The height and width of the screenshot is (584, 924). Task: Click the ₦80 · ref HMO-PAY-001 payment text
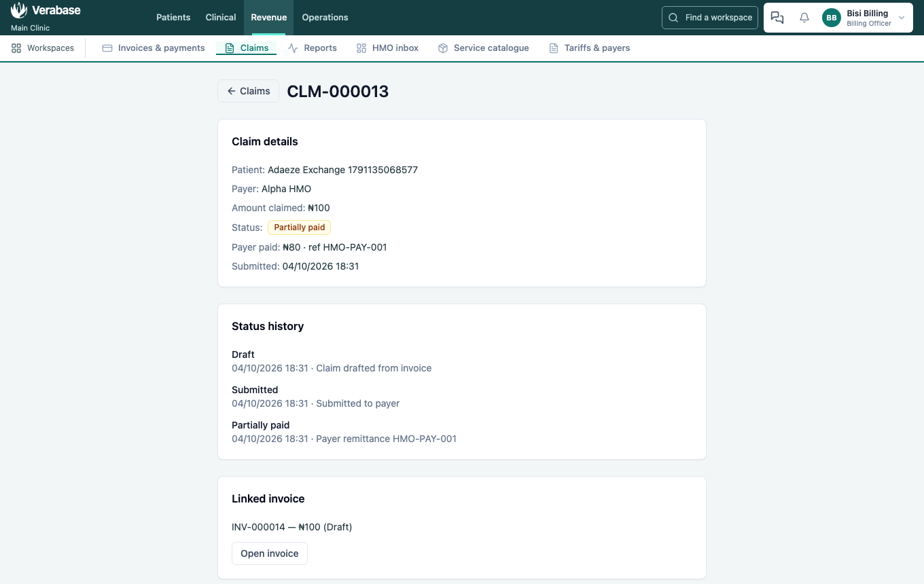(335, 247)
